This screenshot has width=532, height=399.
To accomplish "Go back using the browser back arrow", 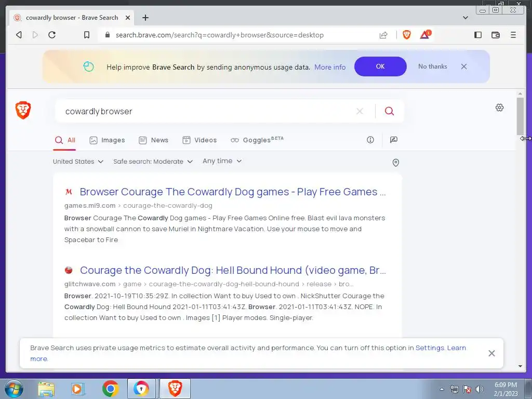I will 19,35.
